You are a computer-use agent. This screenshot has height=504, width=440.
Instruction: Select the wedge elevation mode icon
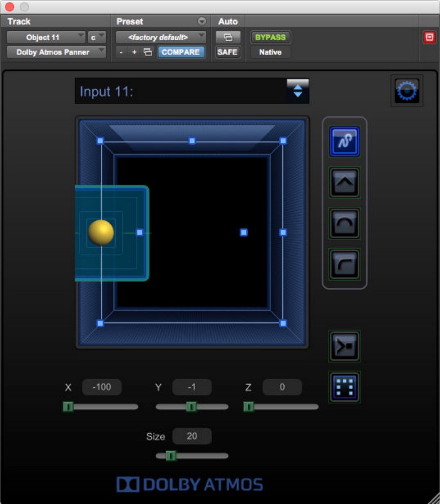(344, 182)
